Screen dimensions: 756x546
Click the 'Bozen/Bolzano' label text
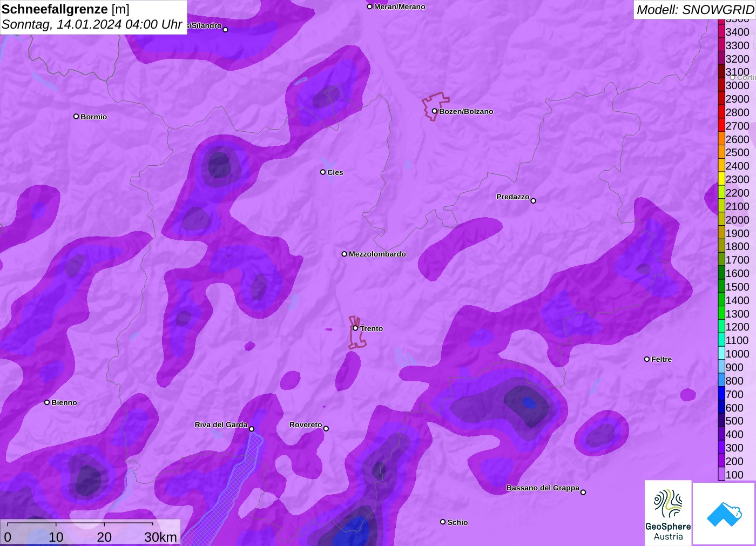point(466,111)
